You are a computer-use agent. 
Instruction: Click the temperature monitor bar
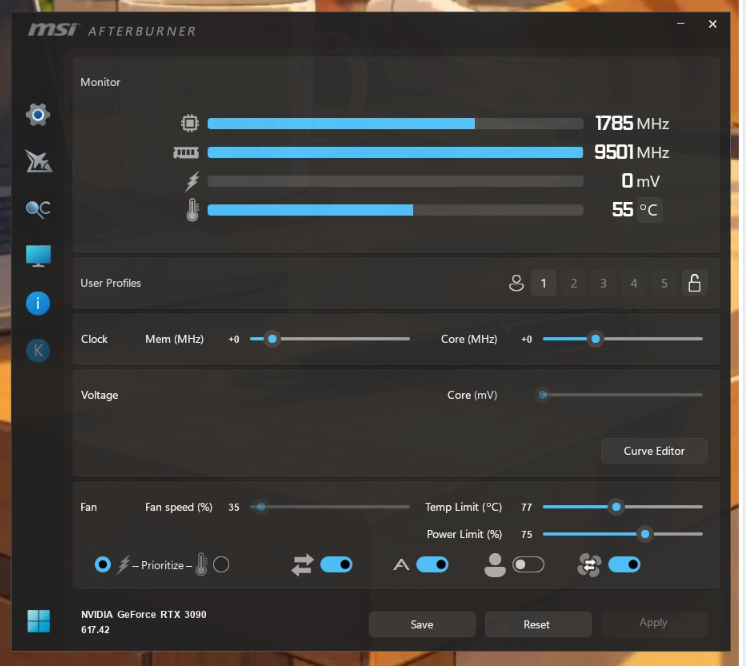(x=395, y=210)
